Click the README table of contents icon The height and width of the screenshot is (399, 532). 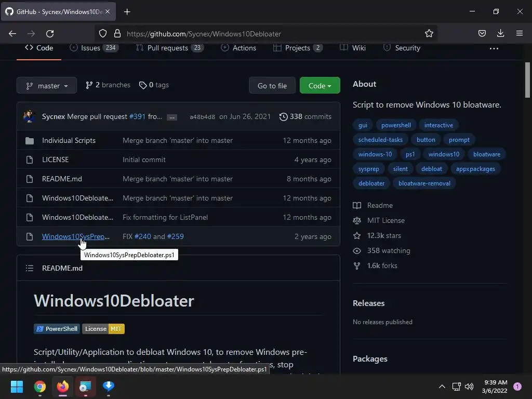click(x=30, y=268)
